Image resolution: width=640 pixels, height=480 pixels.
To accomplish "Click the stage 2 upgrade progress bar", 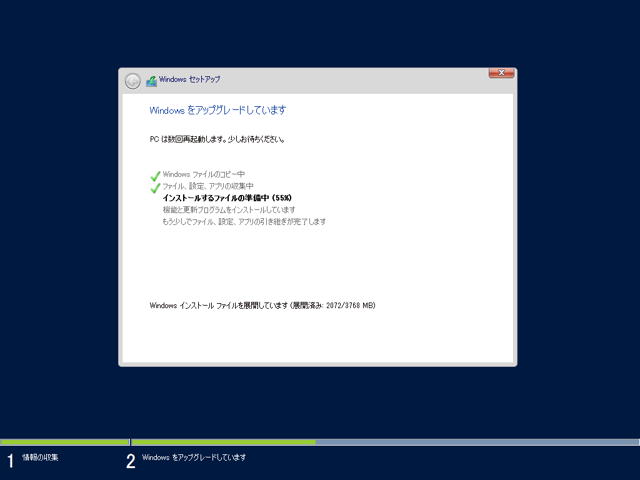I will point(385,442).
